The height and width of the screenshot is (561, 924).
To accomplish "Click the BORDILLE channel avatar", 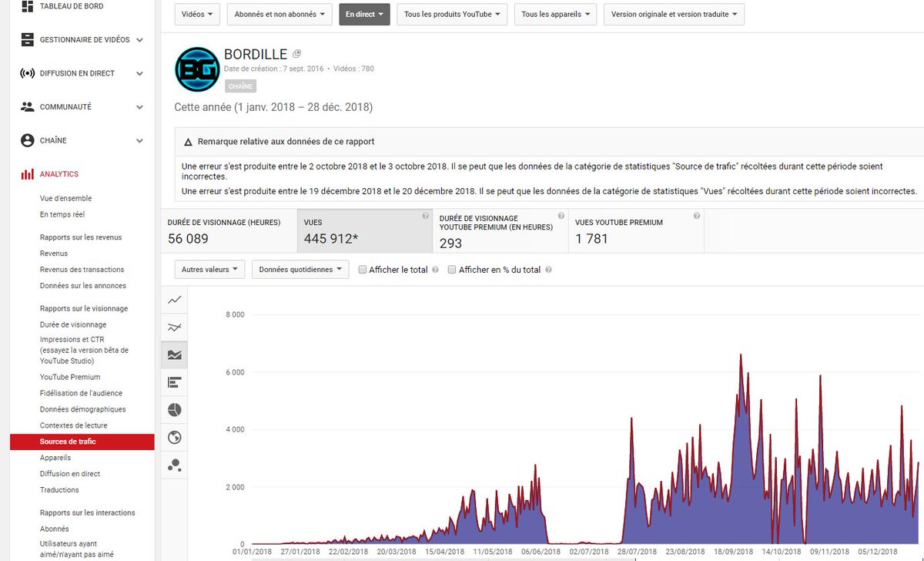I will (x=198, y=69).
